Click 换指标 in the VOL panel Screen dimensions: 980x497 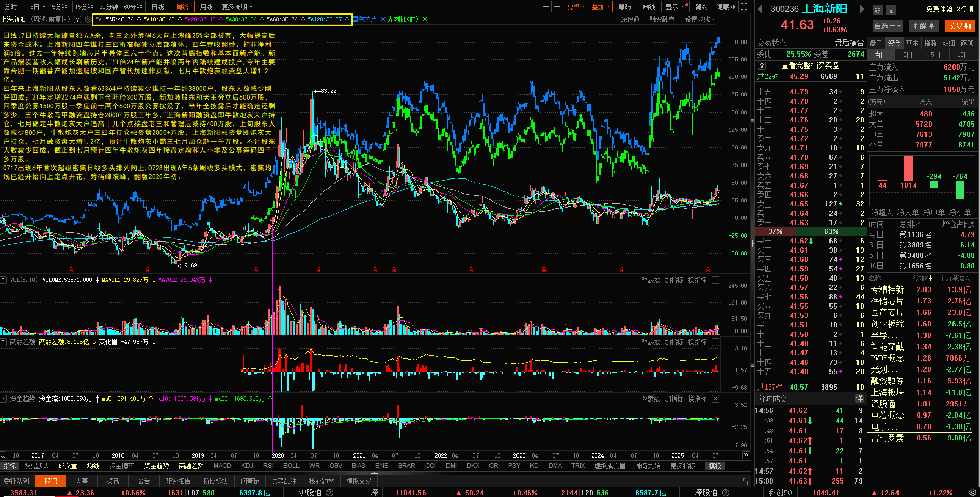pos(697,280)
